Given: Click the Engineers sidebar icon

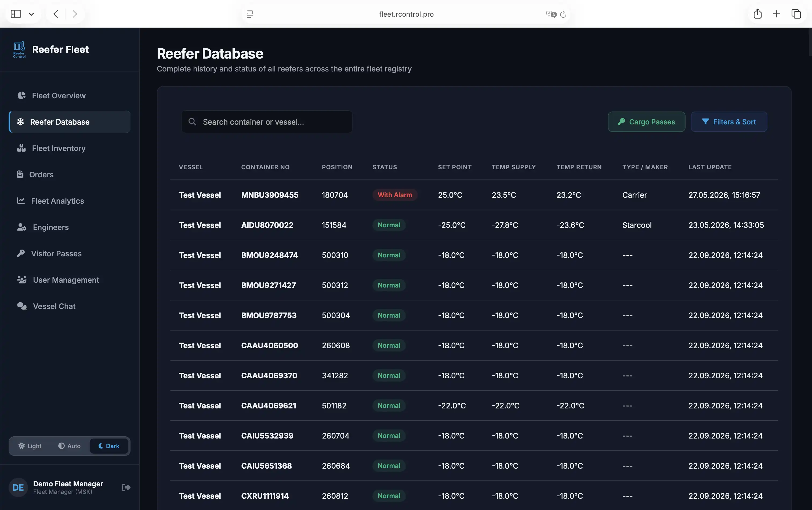Looking at the screenshot, I should coord(21,227).
